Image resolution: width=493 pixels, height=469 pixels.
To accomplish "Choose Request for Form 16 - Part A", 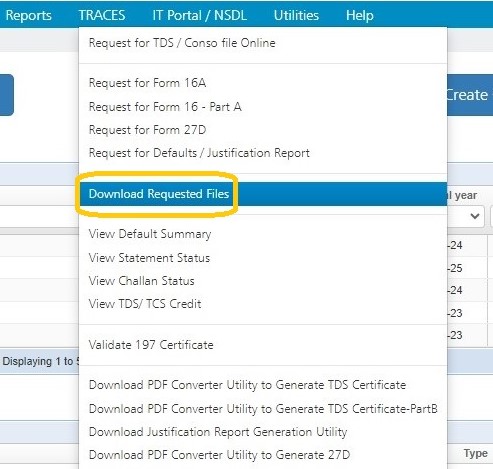I will click(x=263, y=107).
